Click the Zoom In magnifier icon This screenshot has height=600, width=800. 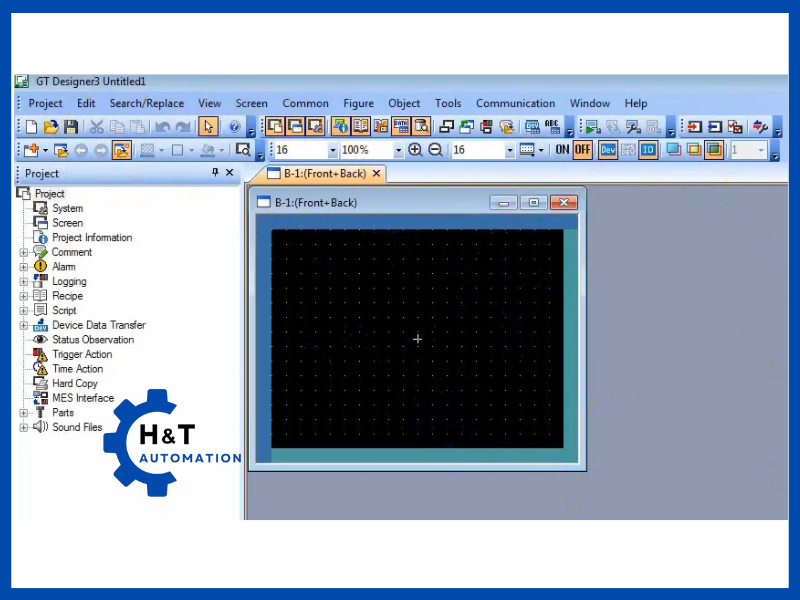point(416,150)
